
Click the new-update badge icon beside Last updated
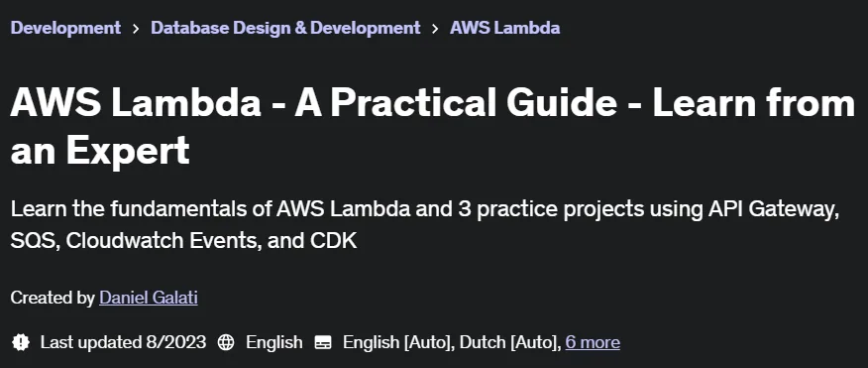click(x=21, y=342)
